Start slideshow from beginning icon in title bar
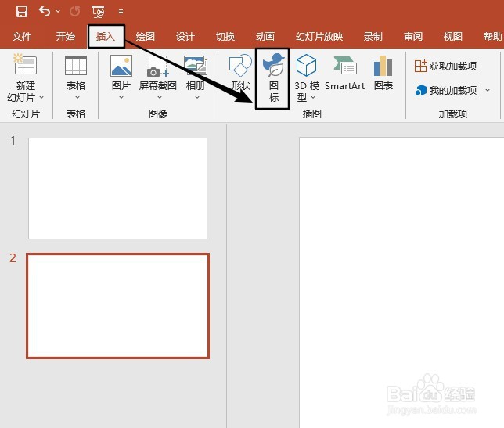Image resolution: width=504 pixels, height=428 pixels. (98, 12)
